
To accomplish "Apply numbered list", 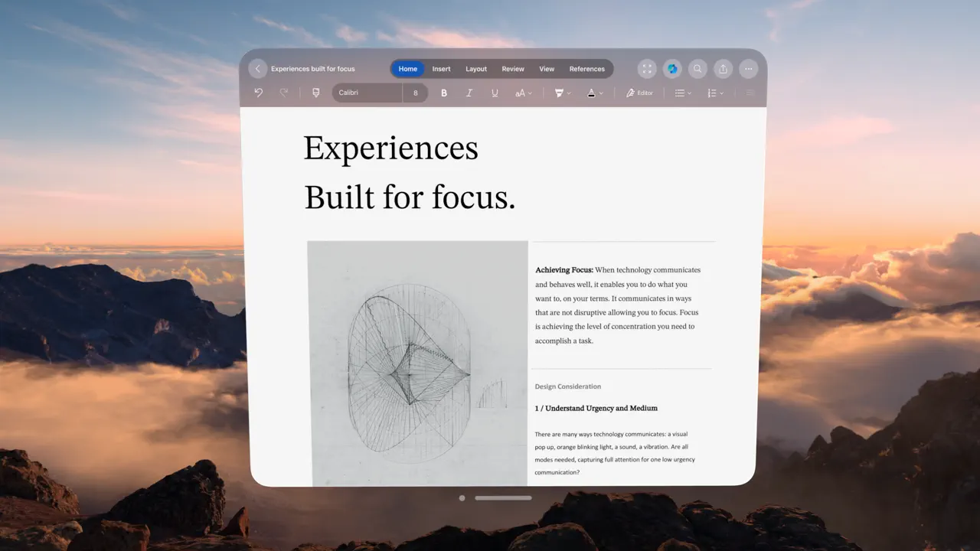I will tap(711, 93).
